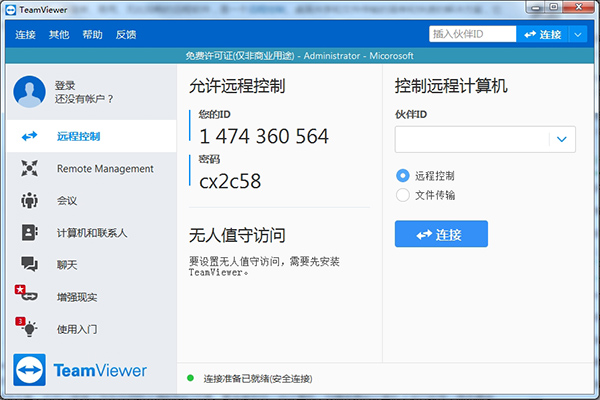This screenshot has width=600, height=400.
Task: Open the 聊天 sidebar section
Action: point(91,264)
